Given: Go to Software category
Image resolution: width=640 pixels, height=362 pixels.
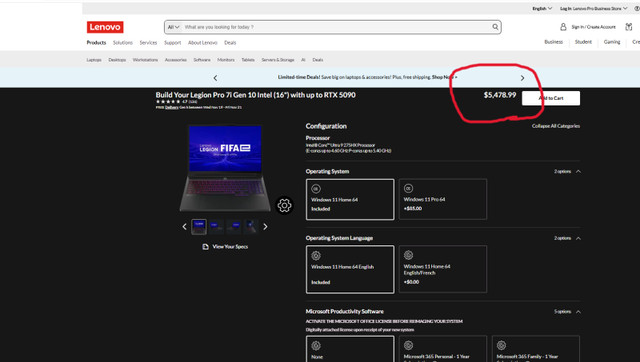Looking at the screenshot, I should point(202,60).
